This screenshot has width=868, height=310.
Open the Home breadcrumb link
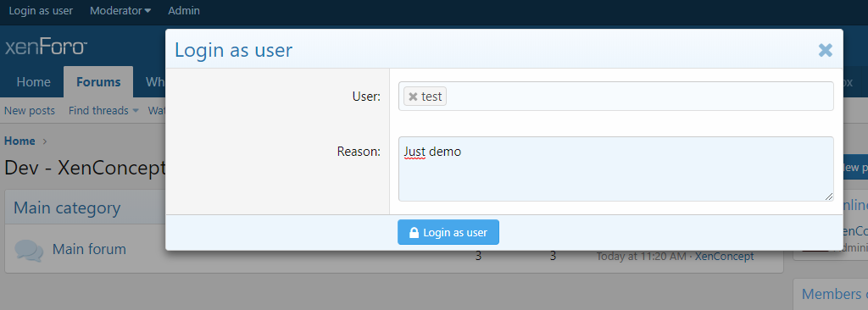[20, 141]
